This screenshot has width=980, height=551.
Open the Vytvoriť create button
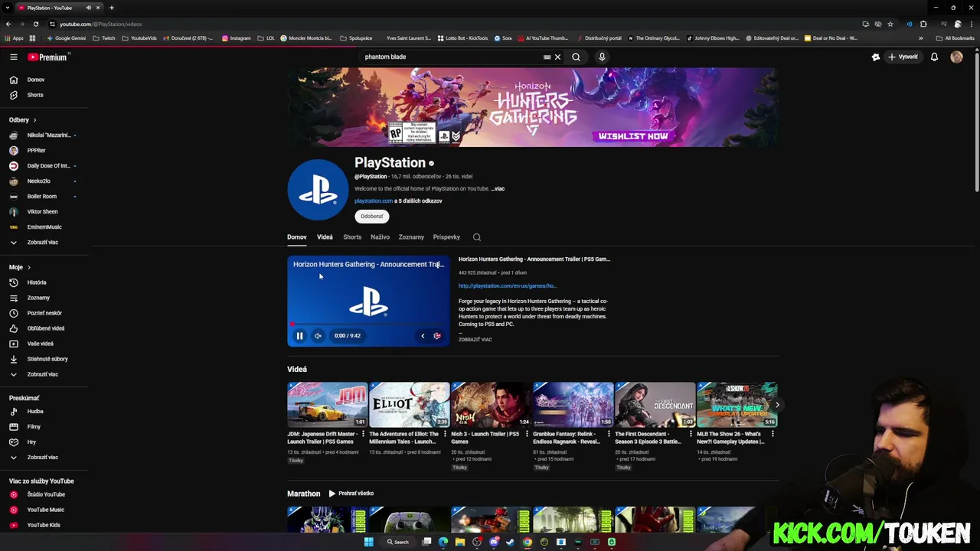(903, 57)
